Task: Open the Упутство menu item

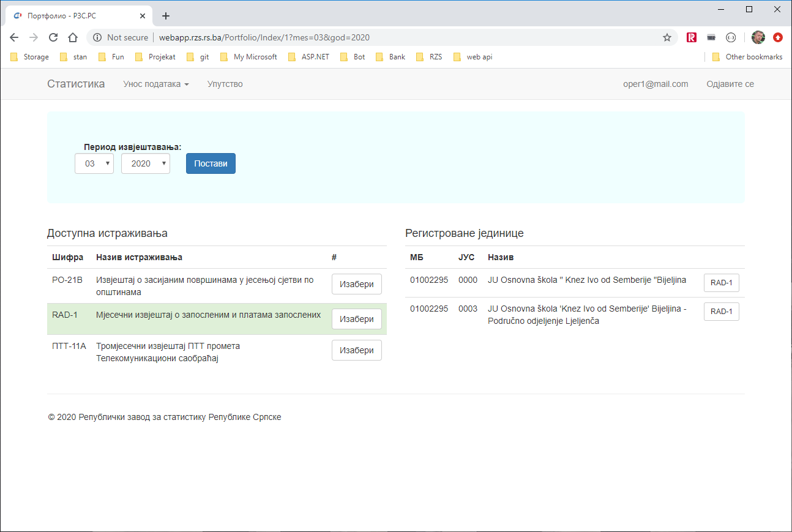Action: (225, 84)
